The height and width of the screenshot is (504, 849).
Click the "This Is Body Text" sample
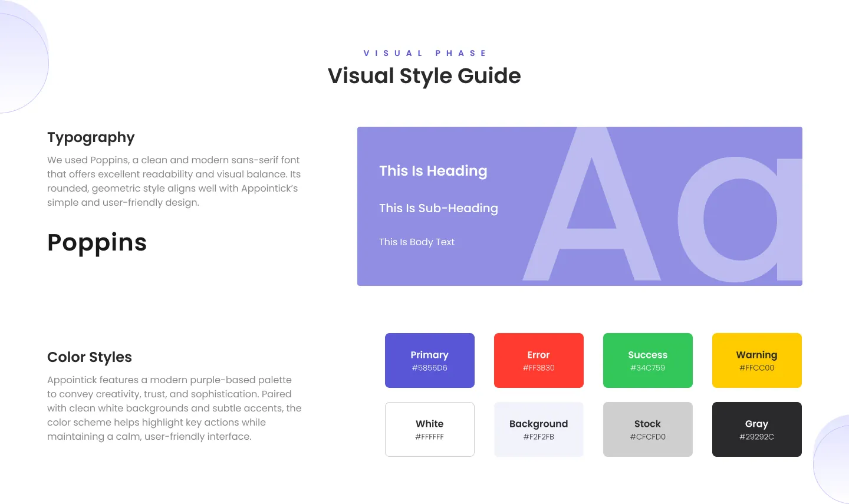click(x=417, y=242)
